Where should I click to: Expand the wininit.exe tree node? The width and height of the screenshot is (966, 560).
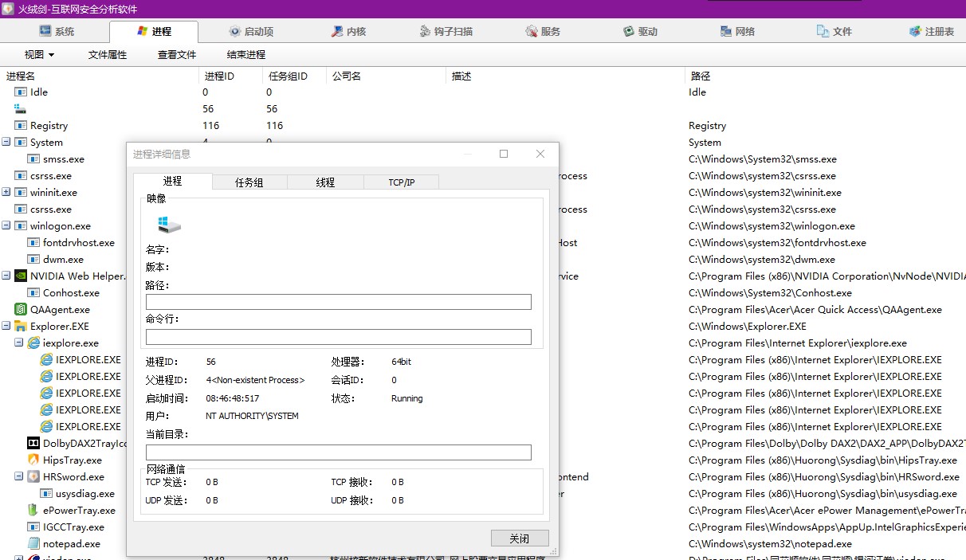tap(6, 192)
